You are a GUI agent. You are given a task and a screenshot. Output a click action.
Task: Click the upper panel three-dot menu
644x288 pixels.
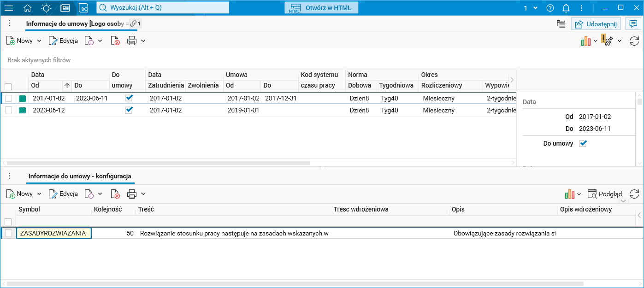(x=9, y=24)
